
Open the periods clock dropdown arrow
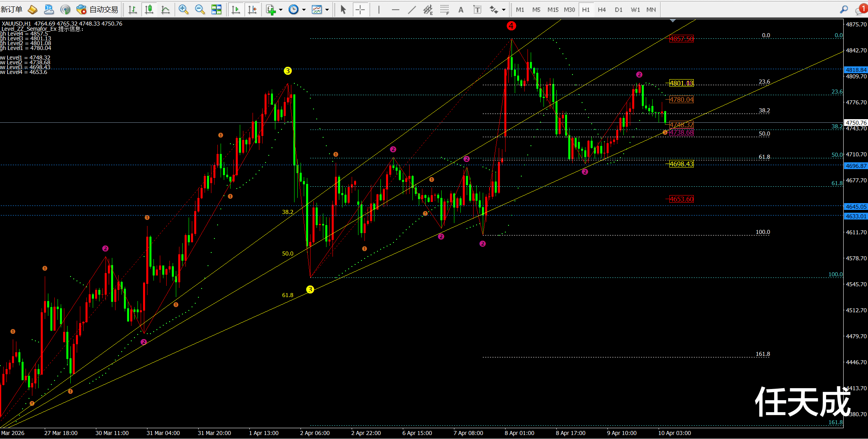click(304, 10)
